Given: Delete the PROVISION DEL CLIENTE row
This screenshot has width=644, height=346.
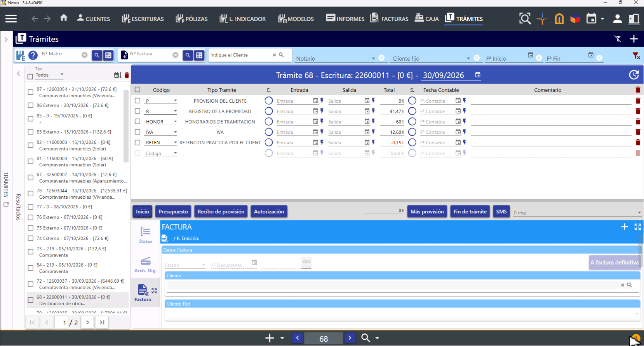Looking at the screenshot, I should 638,101.
